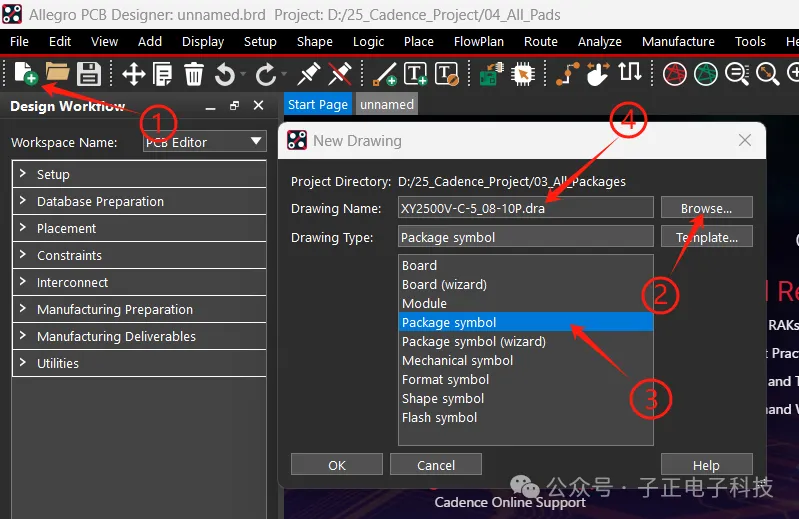Switch to the unnamed tab
This screenshot has height=519, width=799.
tap(387, 104)
